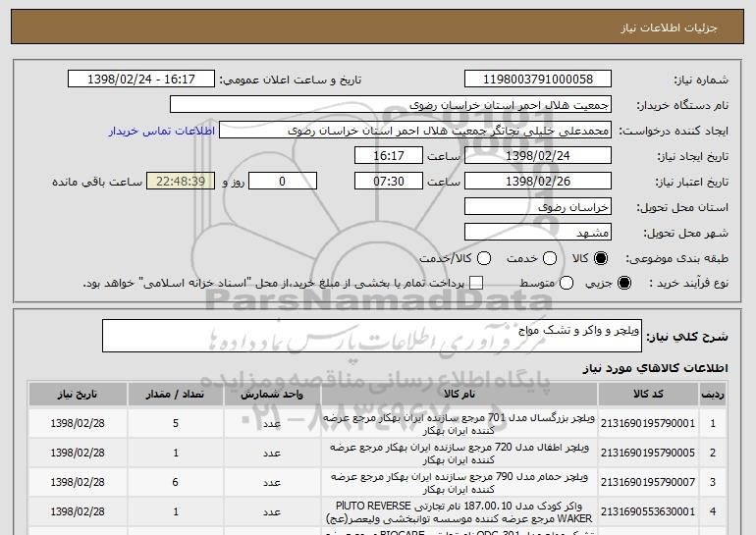
Task: Click the جزئیات اطلاعات نیاز header title
Action: pos(669,27)
